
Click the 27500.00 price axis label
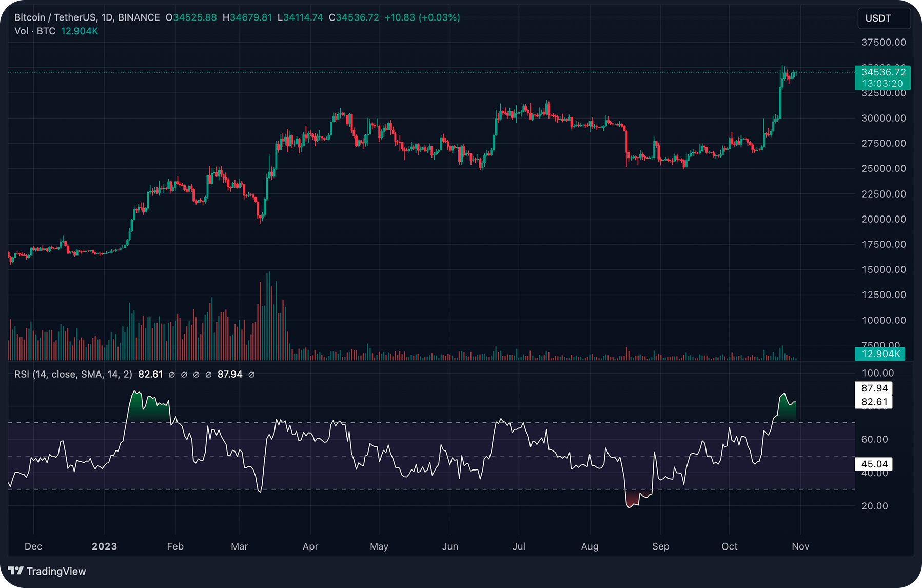coord(884,144)
